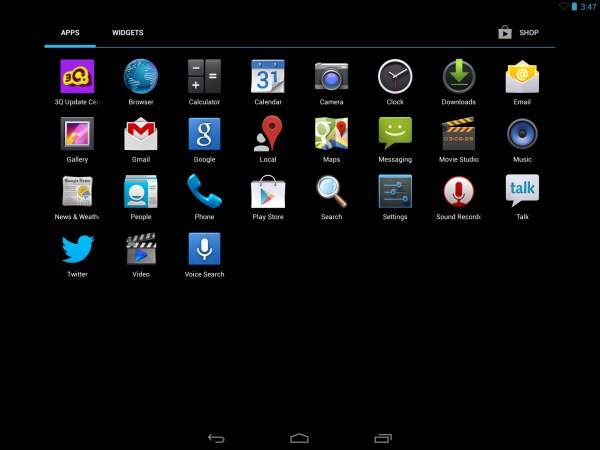
Task: Switch to the APPS tab
Action: pyautogui.click(x=70, y=33)
